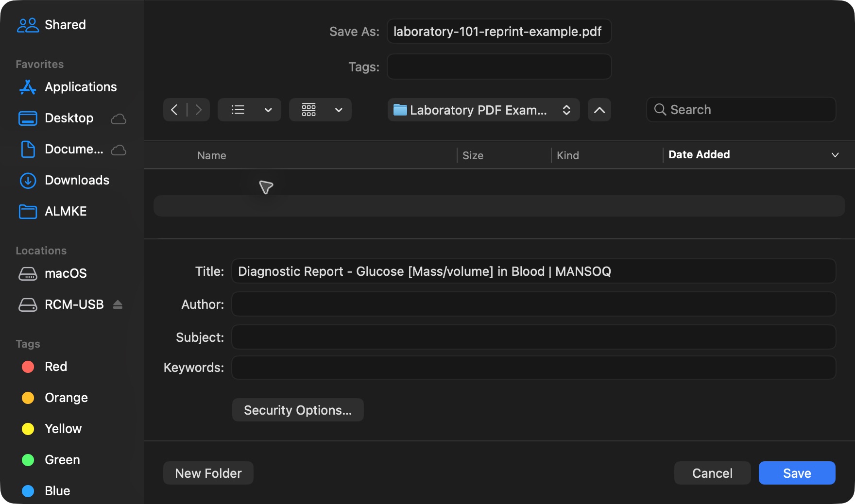
Task: Click the search magnifier icon
Action: (x=660, y=110)
